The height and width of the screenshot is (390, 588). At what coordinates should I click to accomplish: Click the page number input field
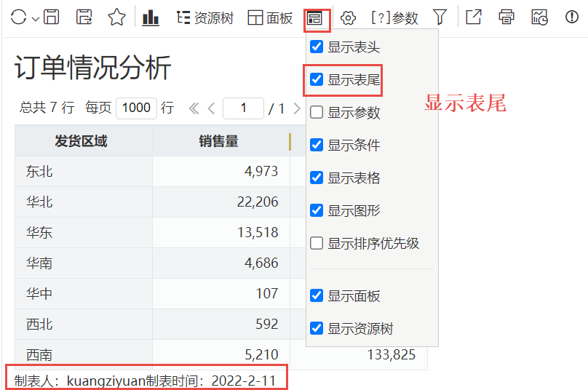tap(243, 108)
